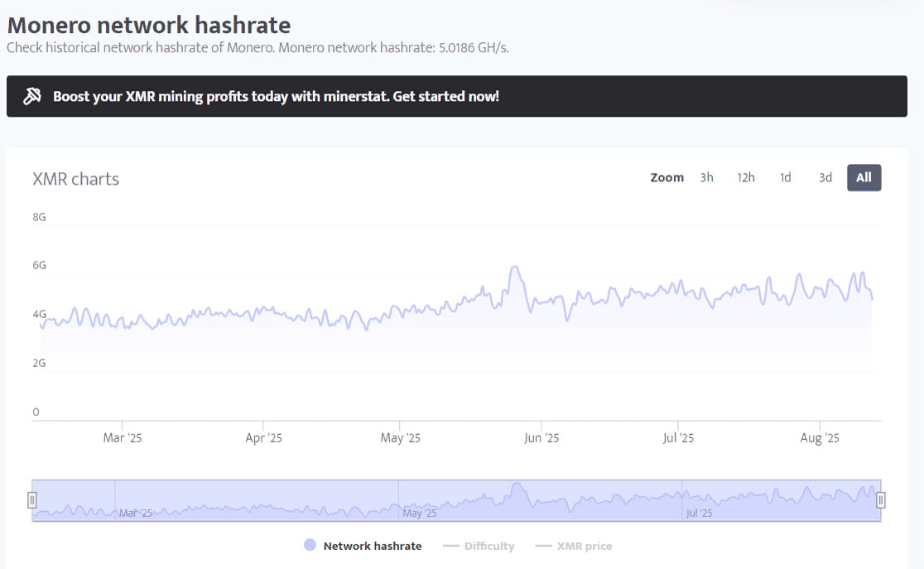The height and width of the screenshot is (569, 924).
Task: Click the May '25 x-axis label
Action: tap(400, 438)
